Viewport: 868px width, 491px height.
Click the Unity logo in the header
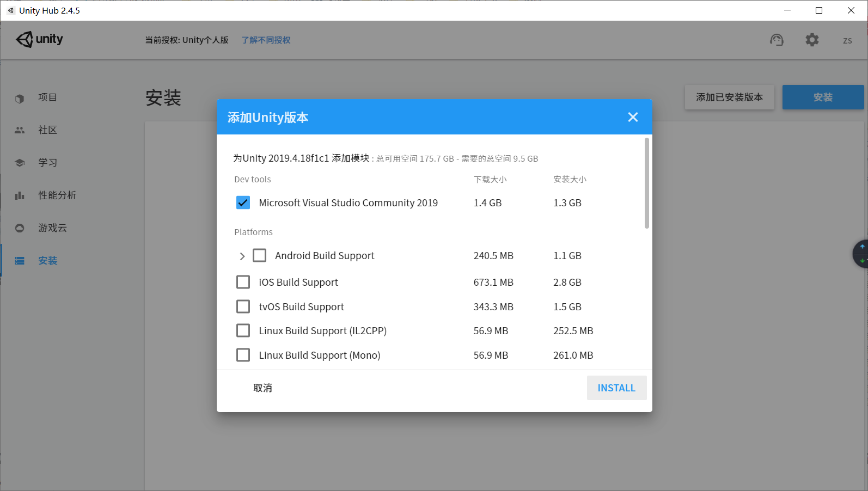click(x=40, y=39)
